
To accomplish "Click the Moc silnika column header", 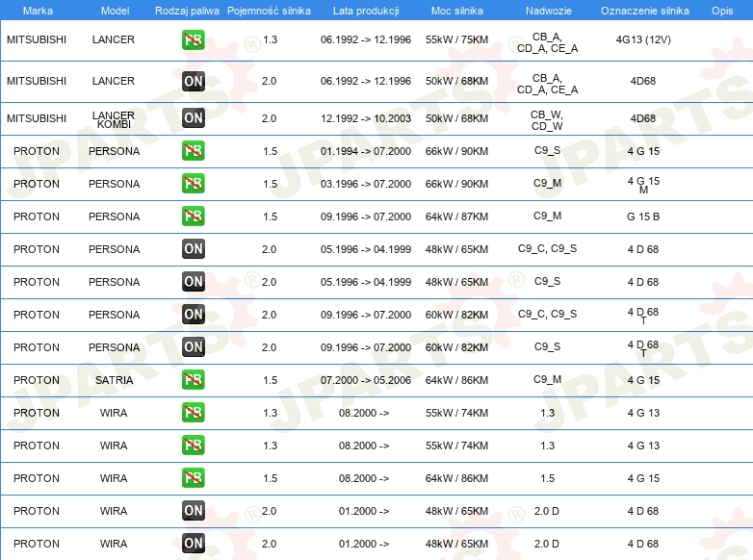I will pos(456,10).
